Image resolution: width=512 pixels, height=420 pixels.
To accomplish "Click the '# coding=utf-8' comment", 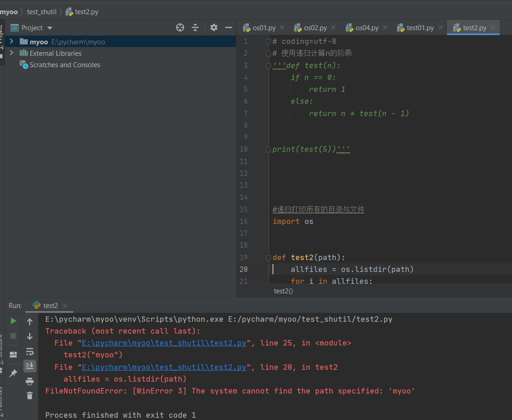I will tap(304, 42).
